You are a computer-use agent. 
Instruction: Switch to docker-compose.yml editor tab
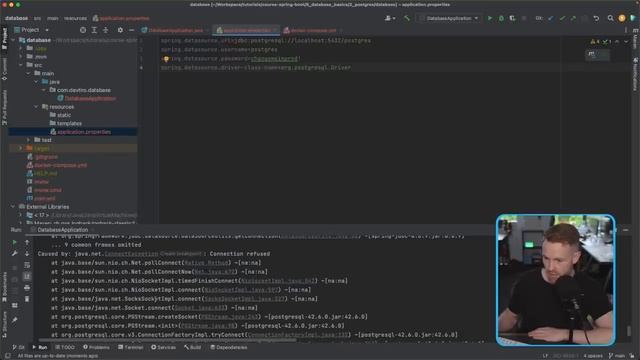coord(313,31)
